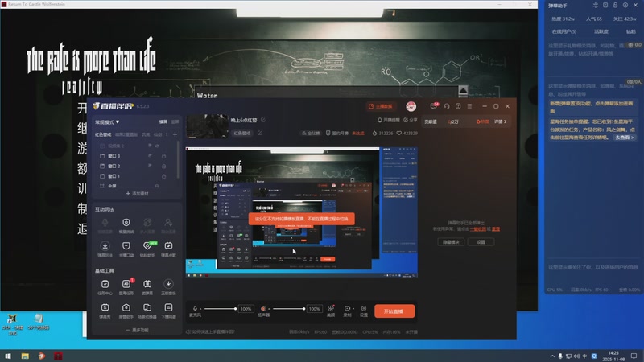Open the 弹幕玩法 download-arrow tool
This screenshot has height=362, width=644.
click(x=105, y=249)
